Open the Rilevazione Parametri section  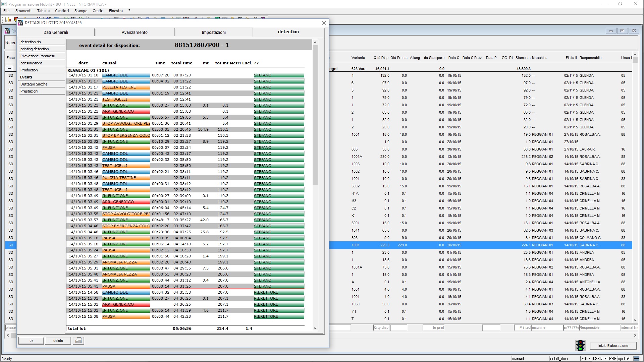click(x=42, y=56)
